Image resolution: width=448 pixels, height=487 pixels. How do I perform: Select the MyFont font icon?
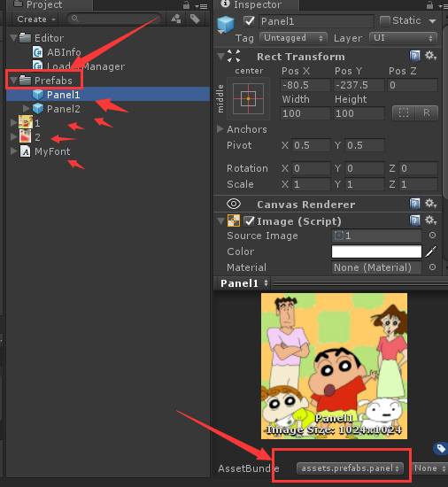(x=25, y=151)
